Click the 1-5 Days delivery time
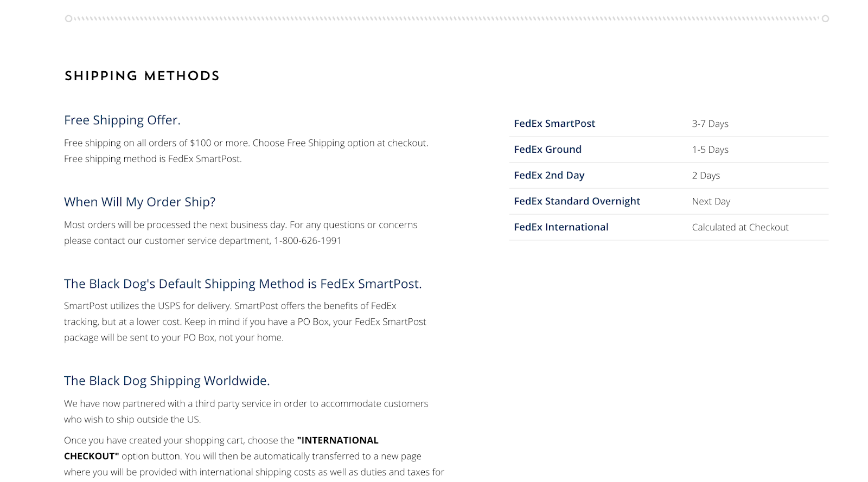Screen dimensions: 868x482 coord(710,150)
